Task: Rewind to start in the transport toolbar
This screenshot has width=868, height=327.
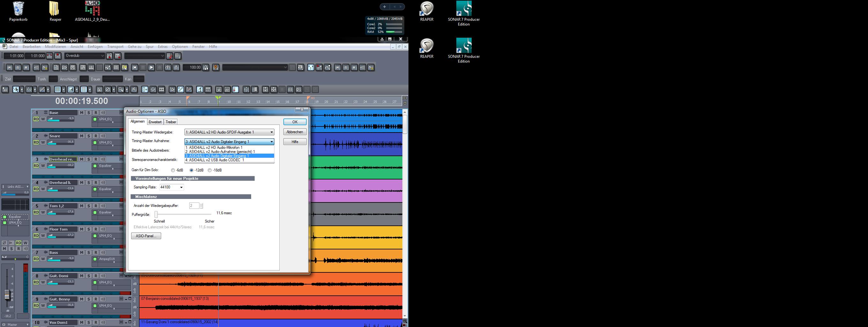Action: pyautogui.click(x=135, y=67)
